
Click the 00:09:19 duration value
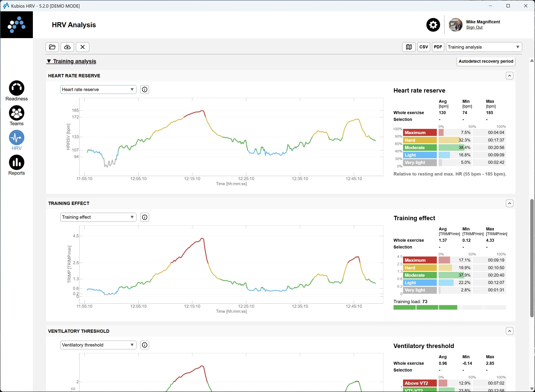(x=496, y=260)
